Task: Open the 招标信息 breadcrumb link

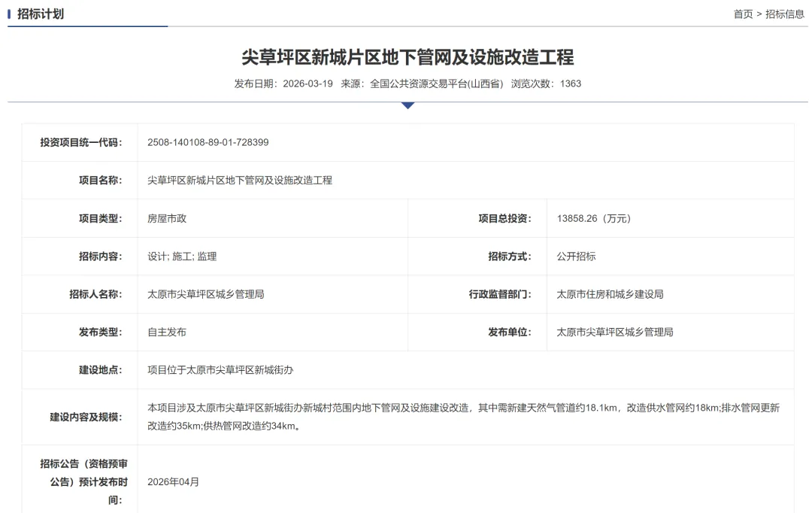Action: point(784,14)
